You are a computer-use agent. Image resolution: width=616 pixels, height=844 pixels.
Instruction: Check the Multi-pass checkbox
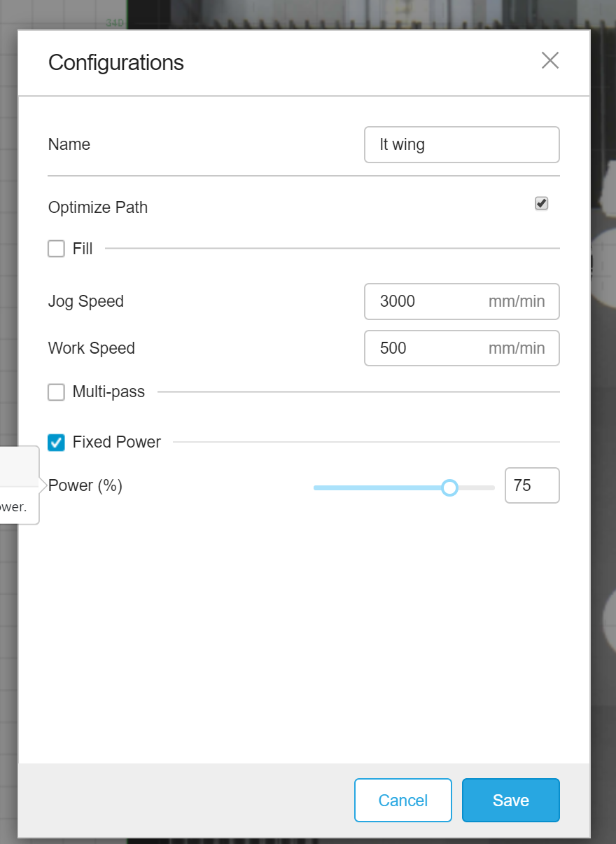coord(56,392)
